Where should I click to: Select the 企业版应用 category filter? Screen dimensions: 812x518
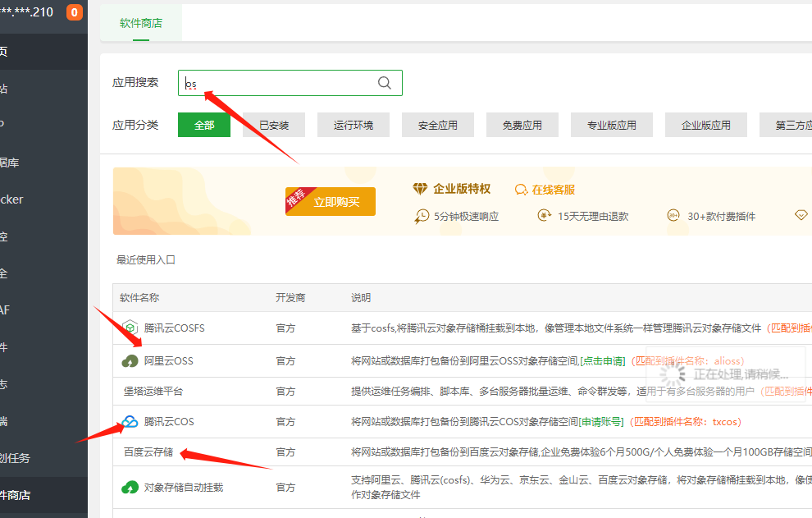coord(706,125)
